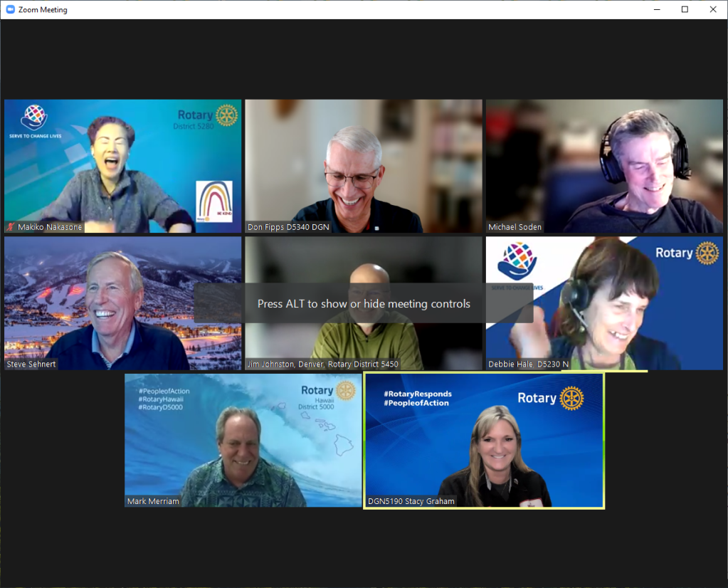Select Michael Soden's video tile

coord(604,165)
